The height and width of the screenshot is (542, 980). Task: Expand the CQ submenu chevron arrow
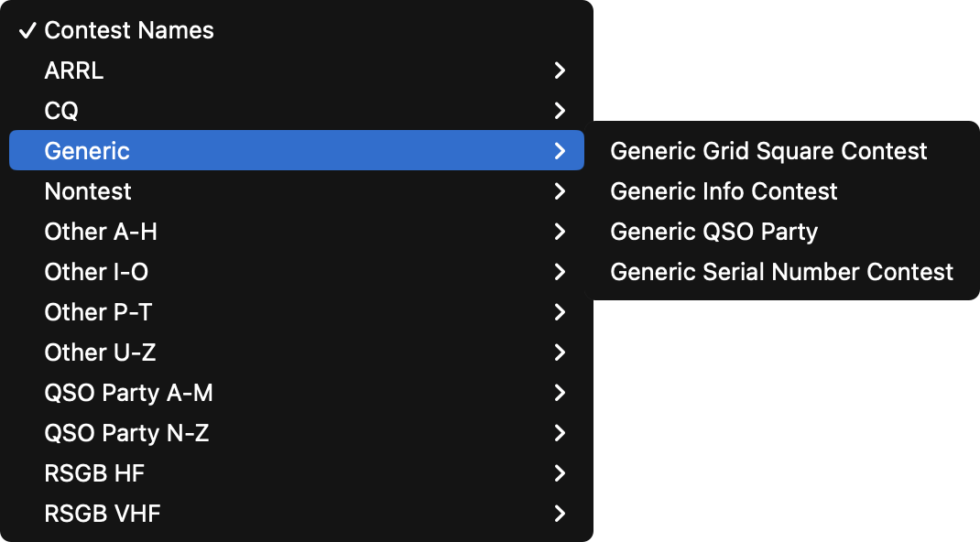pyautogui.click(x=560, y=111)
